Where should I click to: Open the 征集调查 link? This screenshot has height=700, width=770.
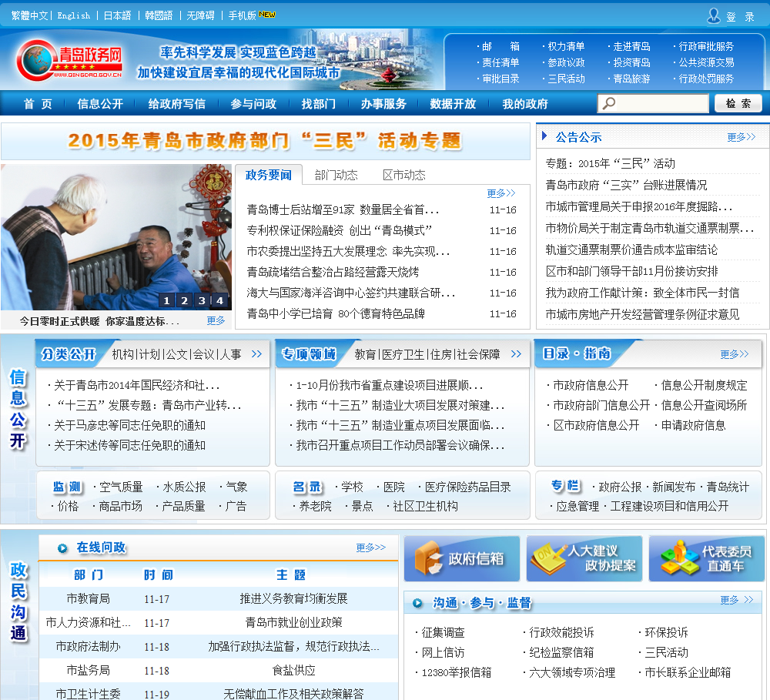pos(443,632)
